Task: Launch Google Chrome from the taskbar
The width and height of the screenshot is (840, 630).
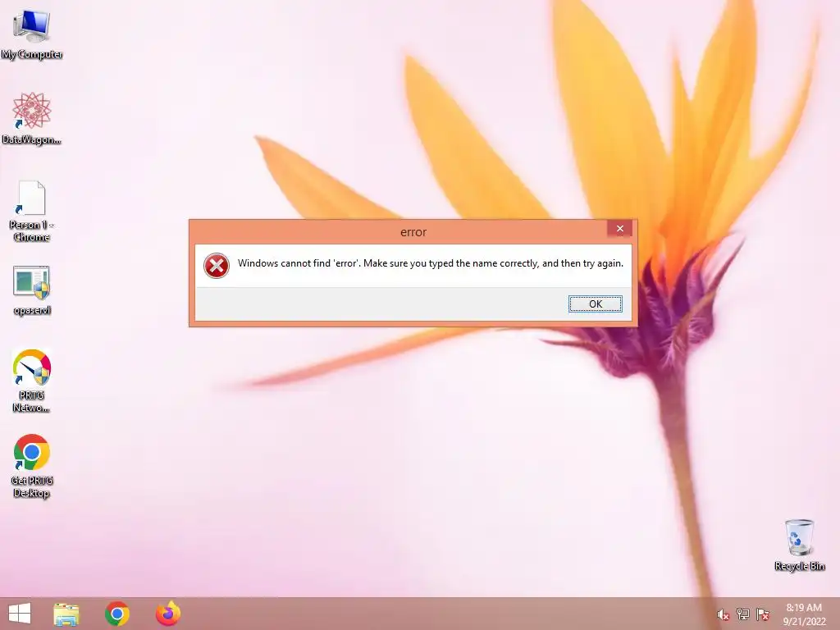Action: pos(116,614)
